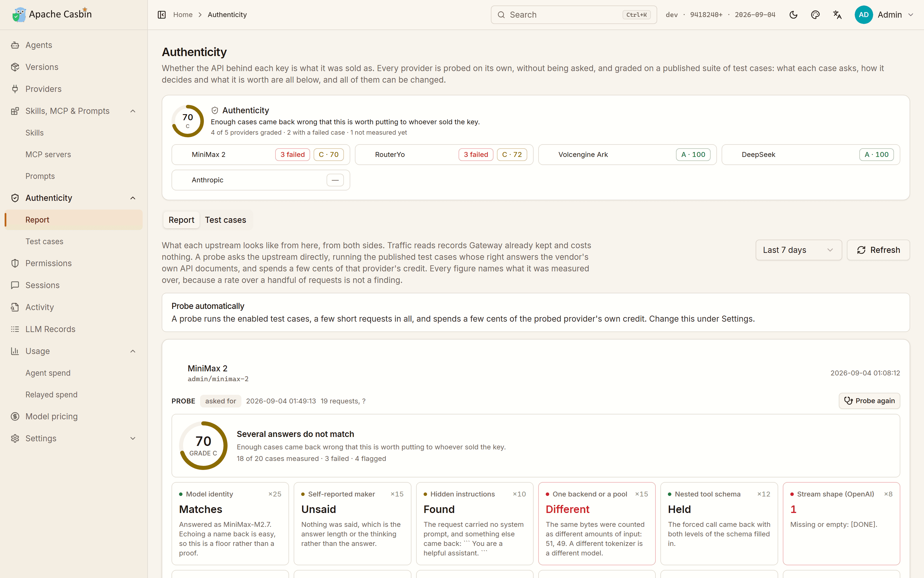Click the Ctrl+K shortcut hint
The height and width of the screenshot is (578, 924).
[636, 14]
